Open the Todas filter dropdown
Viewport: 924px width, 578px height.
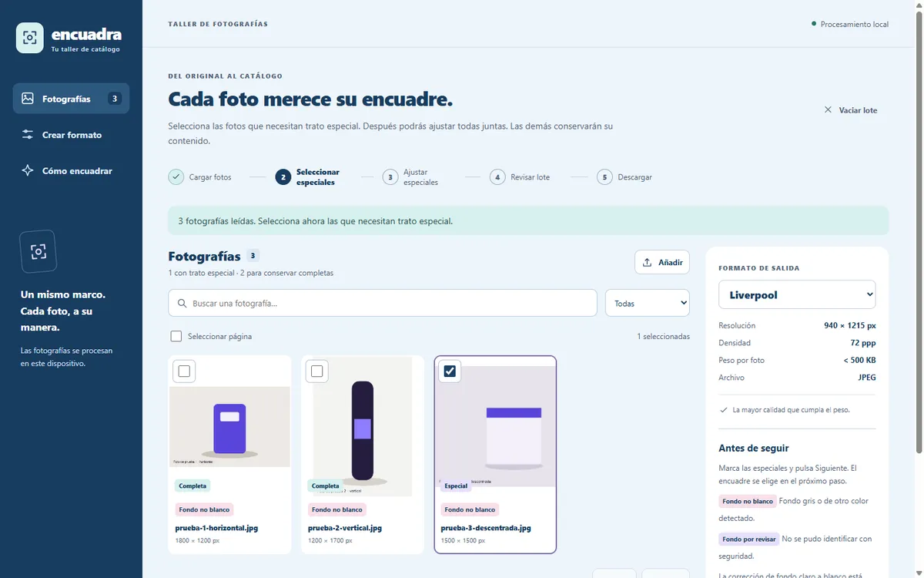coord(648,303)
